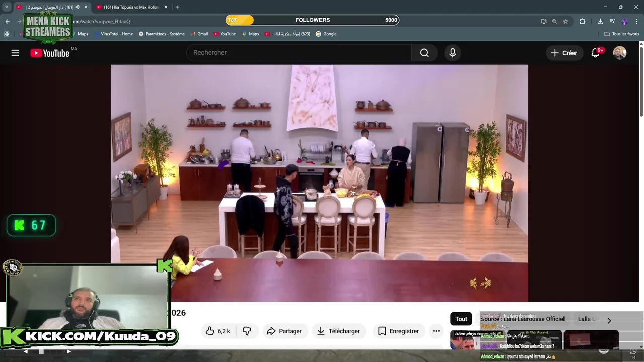Click the magnifier search button

point(424,53)
